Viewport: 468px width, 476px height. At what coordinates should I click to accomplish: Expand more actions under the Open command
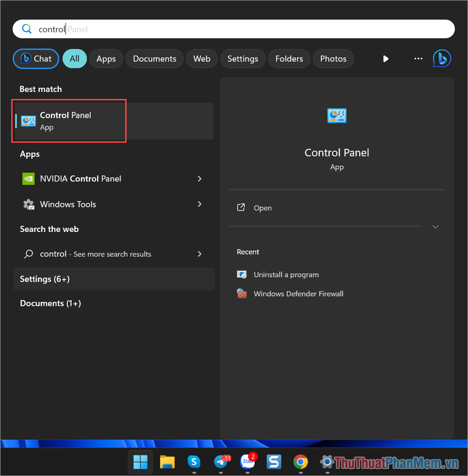coord(435,227)
